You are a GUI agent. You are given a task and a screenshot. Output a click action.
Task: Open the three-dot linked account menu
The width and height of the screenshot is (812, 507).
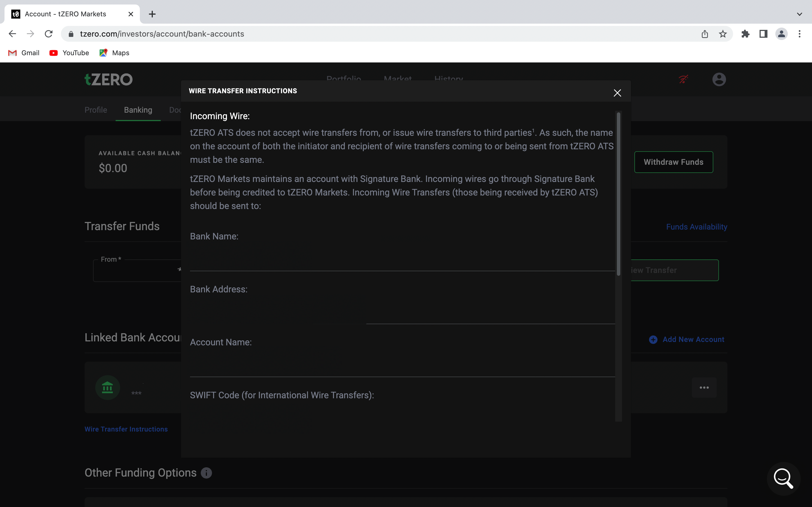tap(704, 388)
